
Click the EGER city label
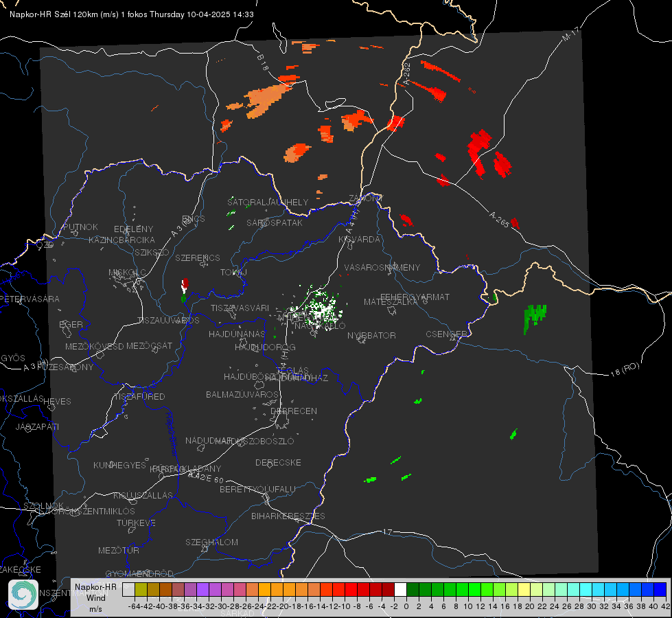point(71,324)
